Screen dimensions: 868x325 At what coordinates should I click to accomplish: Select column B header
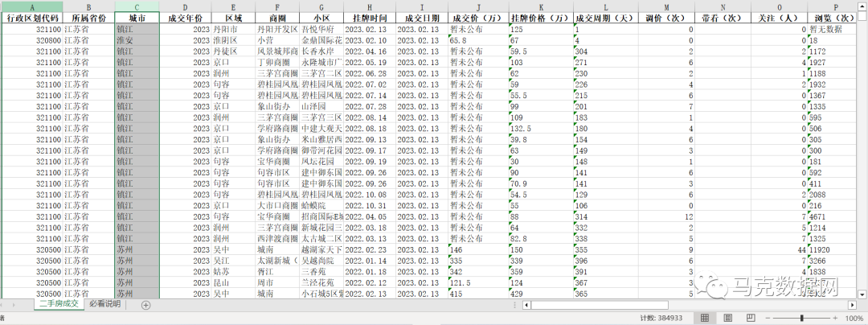click(88, 6)
